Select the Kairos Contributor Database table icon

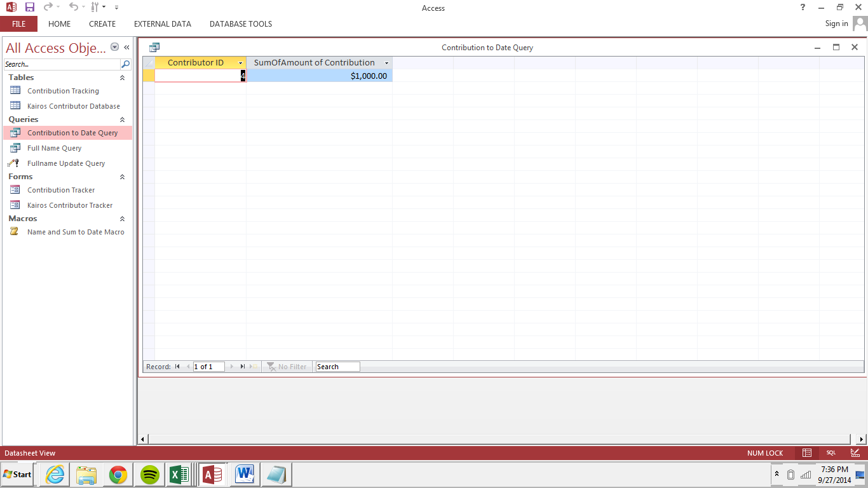pyautogui.click(x=15, y=105)
